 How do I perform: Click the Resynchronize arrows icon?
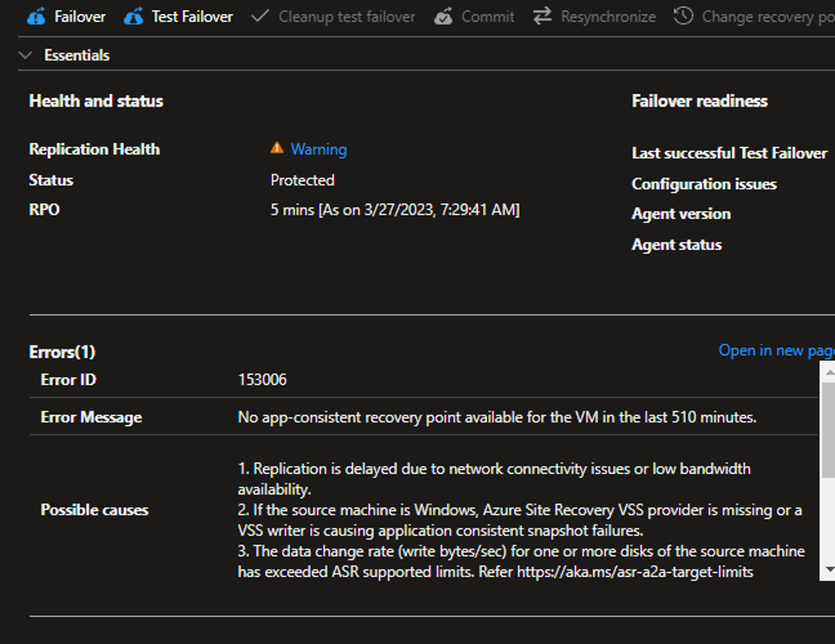[542, 16]
